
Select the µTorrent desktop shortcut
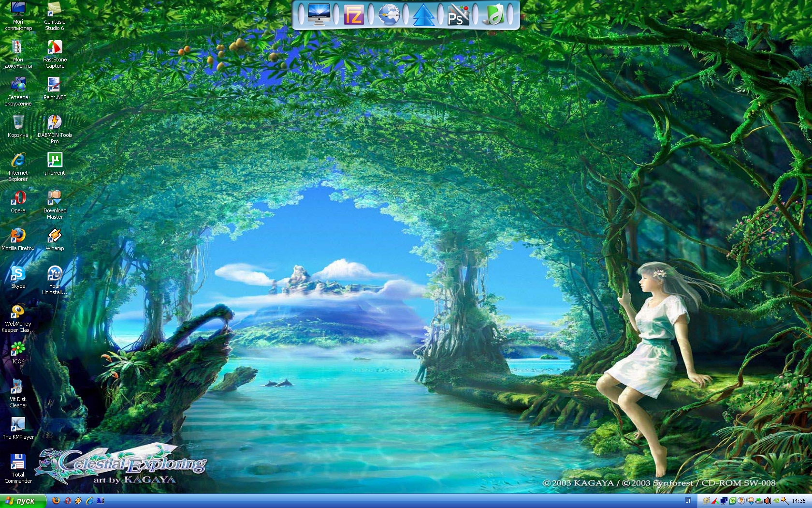(x=55, y=164)
